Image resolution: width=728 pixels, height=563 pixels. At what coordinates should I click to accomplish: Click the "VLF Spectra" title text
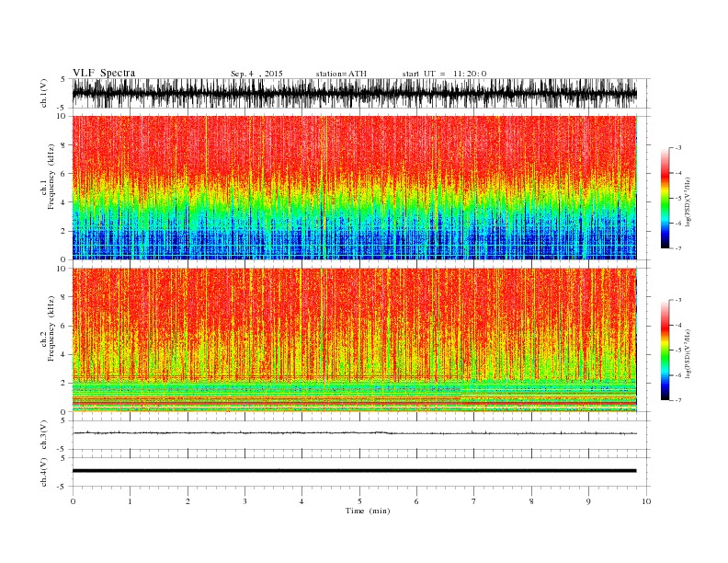(104, 73)
